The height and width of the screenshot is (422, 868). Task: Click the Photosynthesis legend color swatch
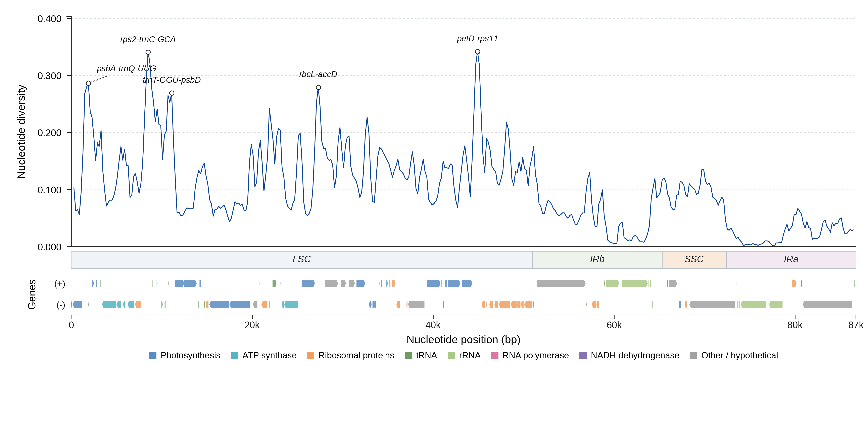[153, 355]
